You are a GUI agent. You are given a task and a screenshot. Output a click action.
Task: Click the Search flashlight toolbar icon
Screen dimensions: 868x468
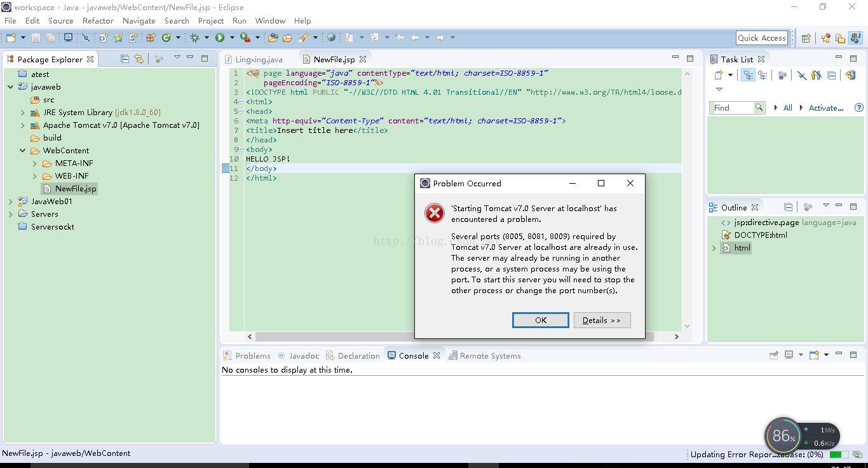click(303, 38)
